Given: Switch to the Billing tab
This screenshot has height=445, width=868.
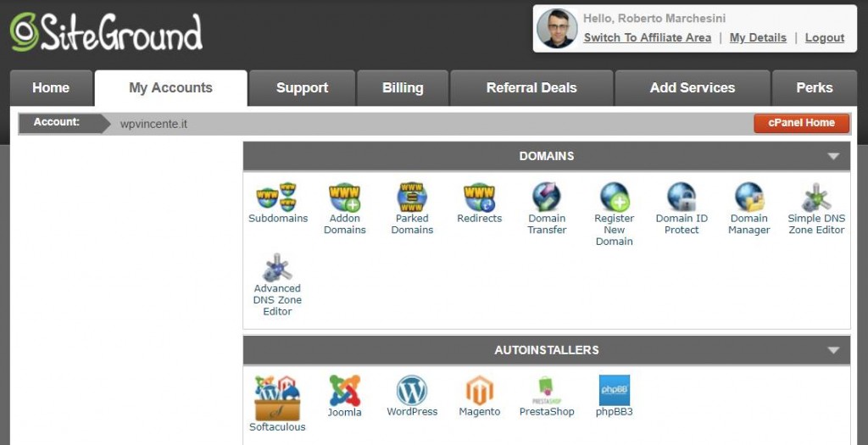Looking at the screenshot, I should pyautogui.click(x=403, y=88).
